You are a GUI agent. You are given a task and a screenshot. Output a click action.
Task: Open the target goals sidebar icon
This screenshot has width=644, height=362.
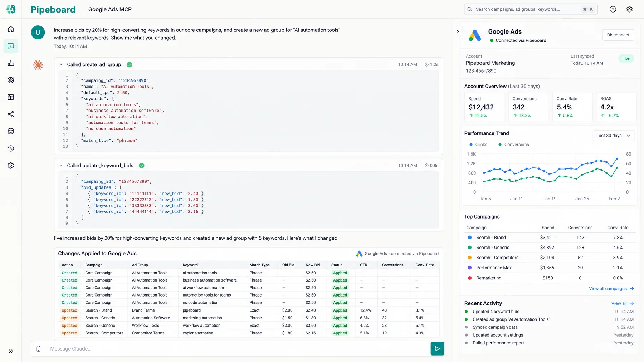(11, 80)
